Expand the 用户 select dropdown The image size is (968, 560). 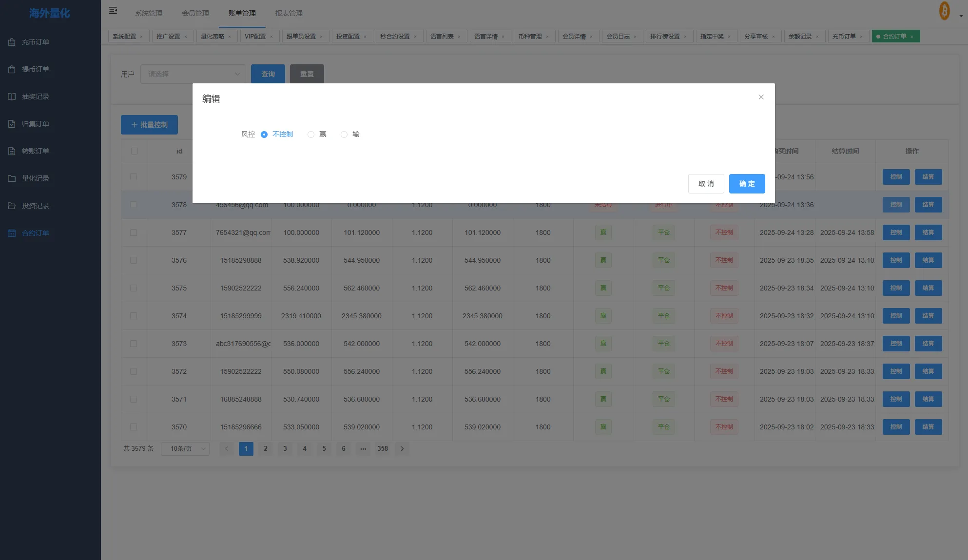click(193, 74)
